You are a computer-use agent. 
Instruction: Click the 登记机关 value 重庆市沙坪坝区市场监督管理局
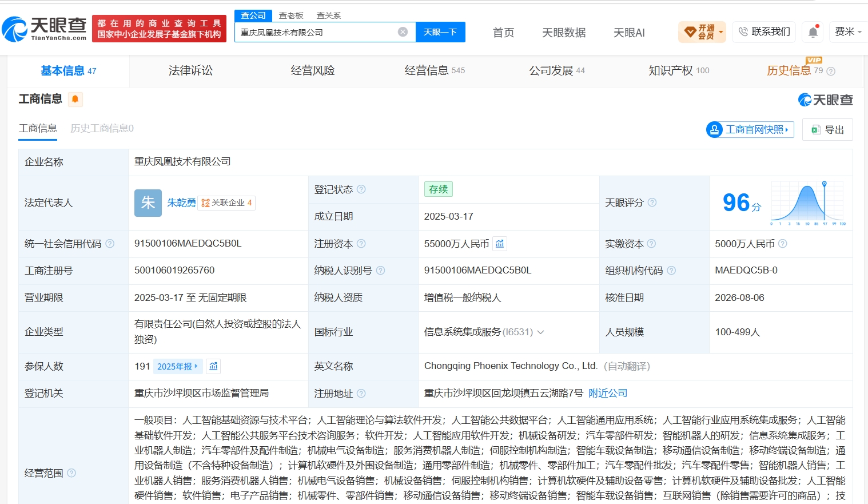click(201, 394)
